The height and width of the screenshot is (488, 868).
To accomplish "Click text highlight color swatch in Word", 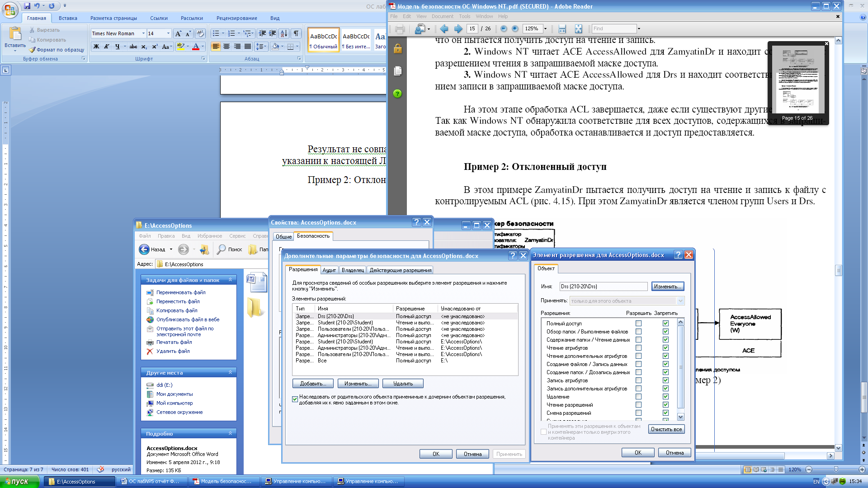I will point(180,47).
